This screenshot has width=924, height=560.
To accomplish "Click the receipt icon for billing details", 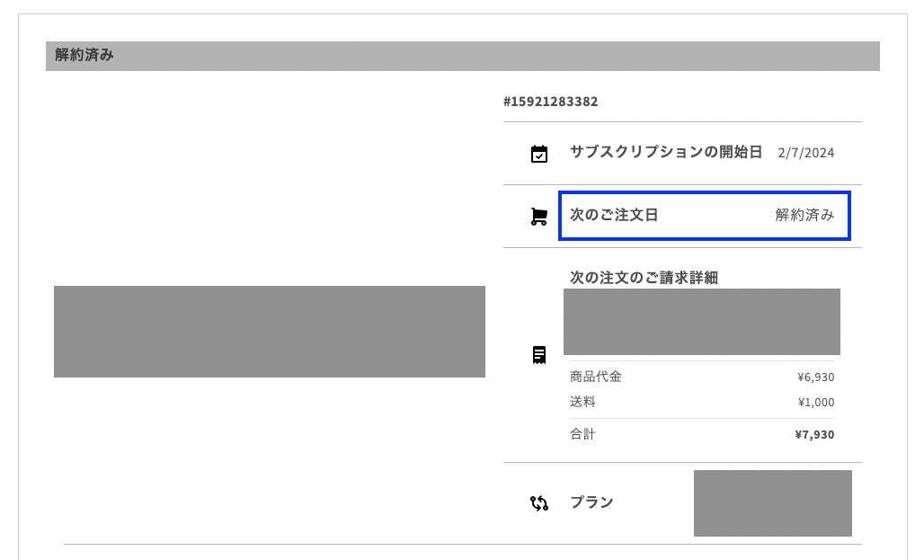I will (539, 355).
